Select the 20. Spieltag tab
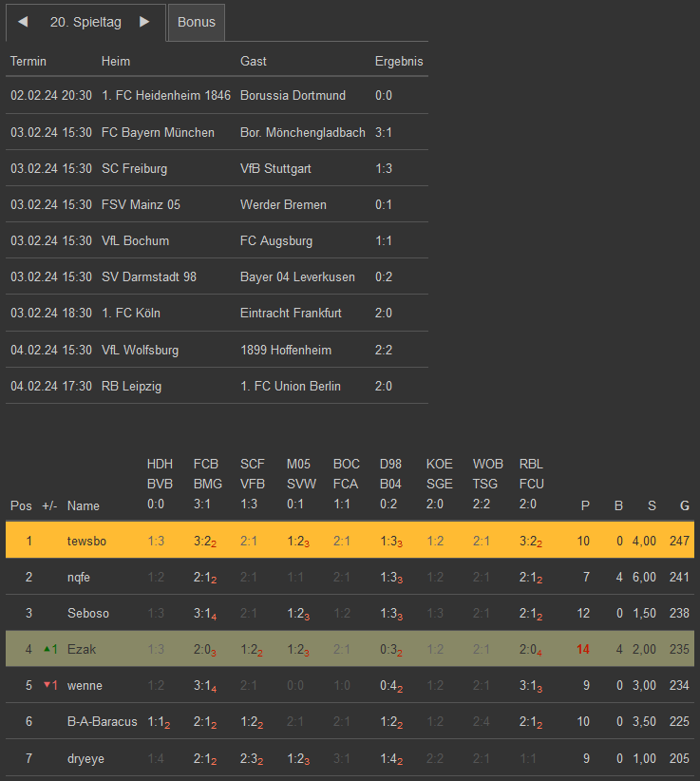The width and height of the screenshot is (700, 781). coord(85,22)
